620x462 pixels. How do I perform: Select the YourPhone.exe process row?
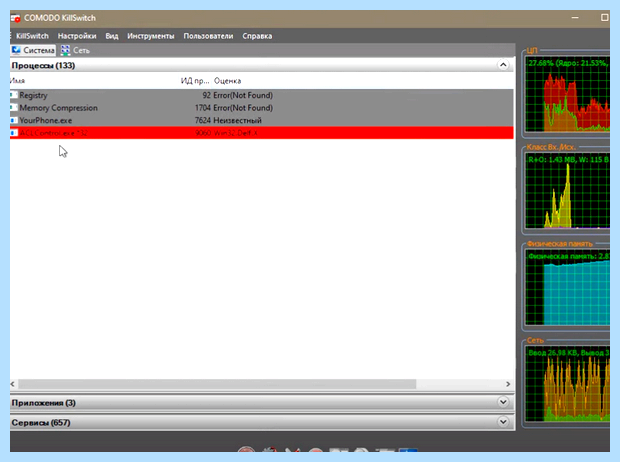point(262,120)
